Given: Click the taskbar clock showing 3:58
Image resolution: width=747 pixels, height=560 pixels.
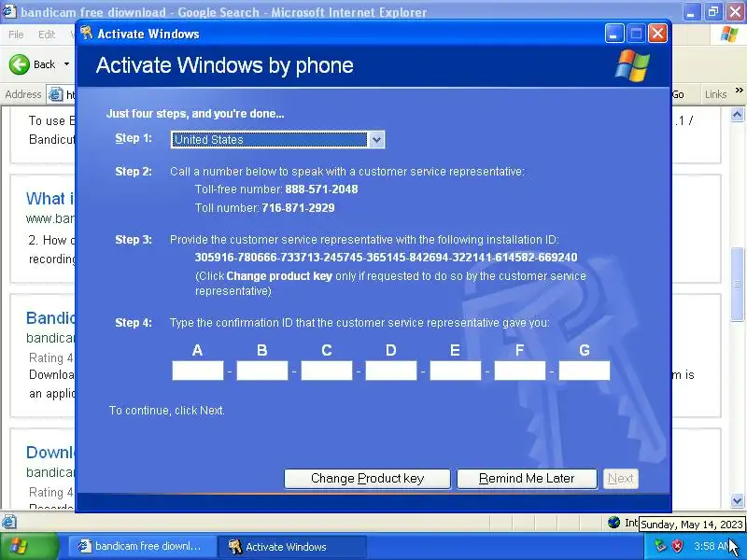Looking at the screenshot, I should point(712,546).
